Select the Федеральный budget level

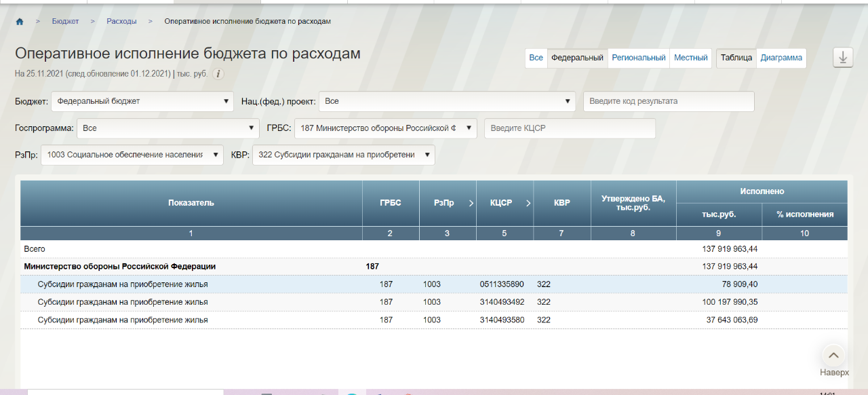[577, 58]
